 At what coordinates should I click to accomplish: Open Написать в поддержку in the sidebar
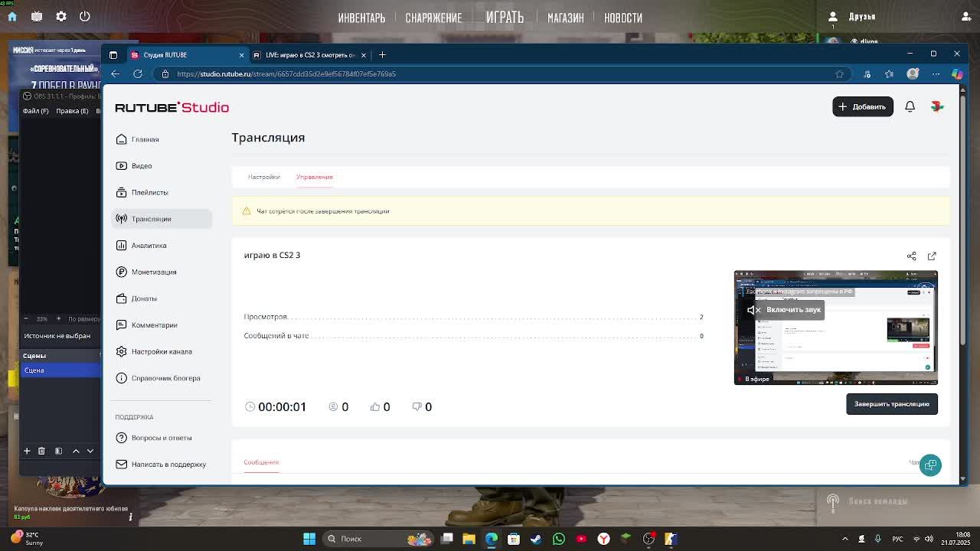(x=161, y=464)
